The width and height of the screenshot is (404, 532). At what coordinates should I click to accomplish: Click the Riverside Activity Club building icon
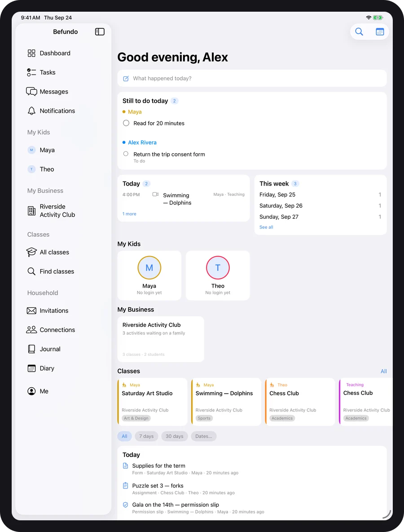point(31,211)
